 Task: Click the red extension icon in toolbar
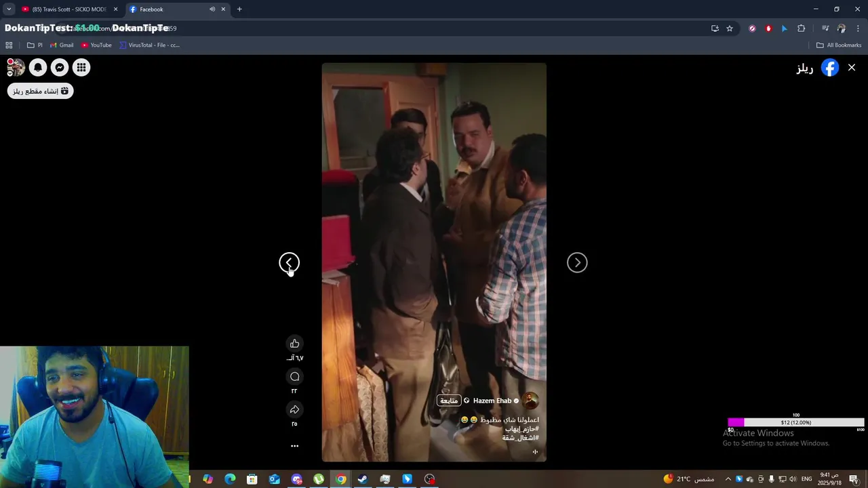pos(768,28)
